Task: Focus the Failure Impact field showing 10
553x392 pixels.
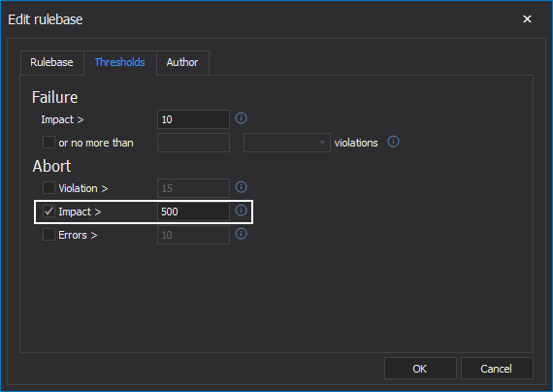Action: 193,119
